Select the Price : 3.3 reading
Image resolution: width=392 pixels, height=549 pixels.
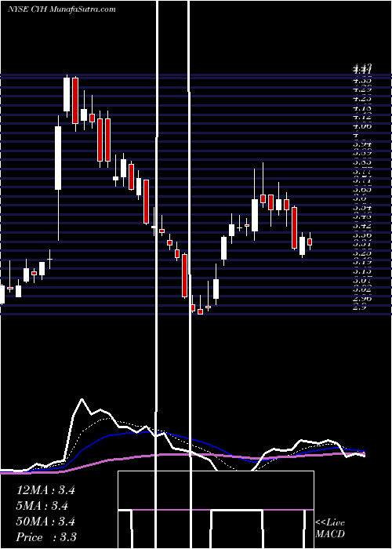coord(46,537)
